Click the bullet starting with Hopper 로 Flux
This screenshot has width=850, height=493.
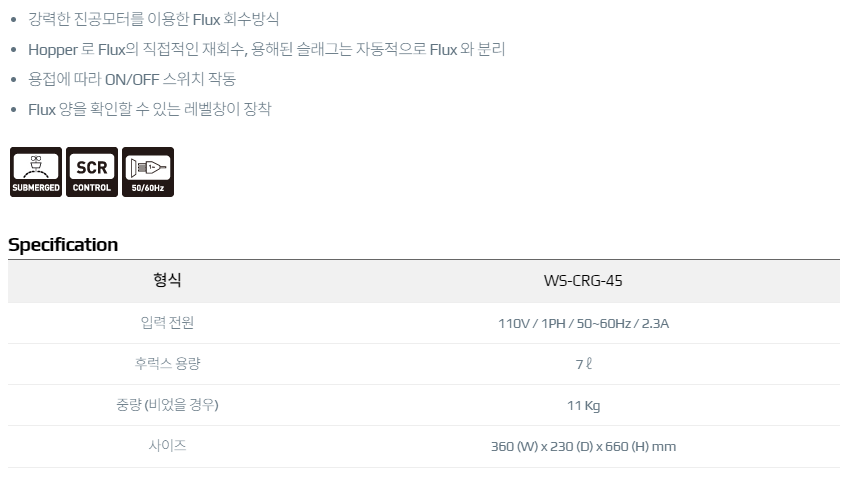[267, 49]
